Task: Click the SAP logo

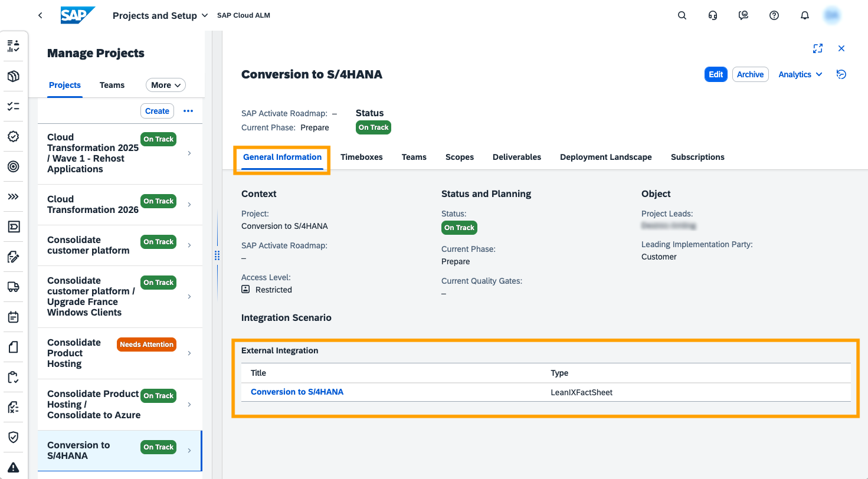Action: point(78,15)
